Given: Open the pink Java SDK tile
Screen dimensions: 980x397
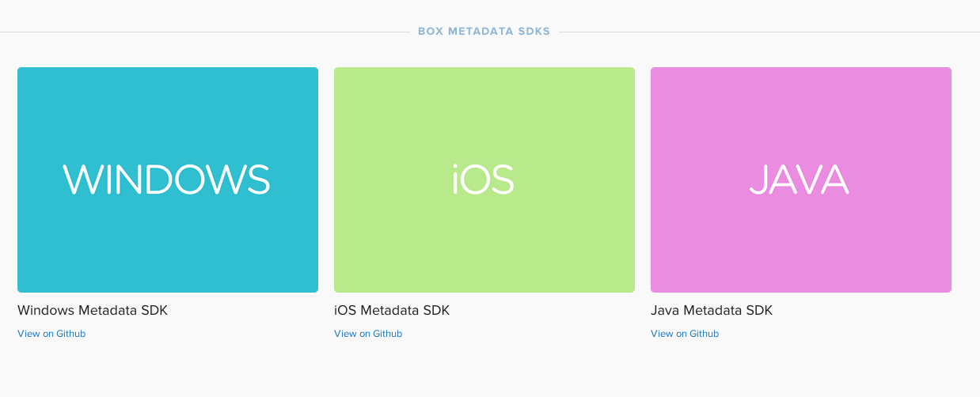Looking at the screenshot, I should 801,180.
